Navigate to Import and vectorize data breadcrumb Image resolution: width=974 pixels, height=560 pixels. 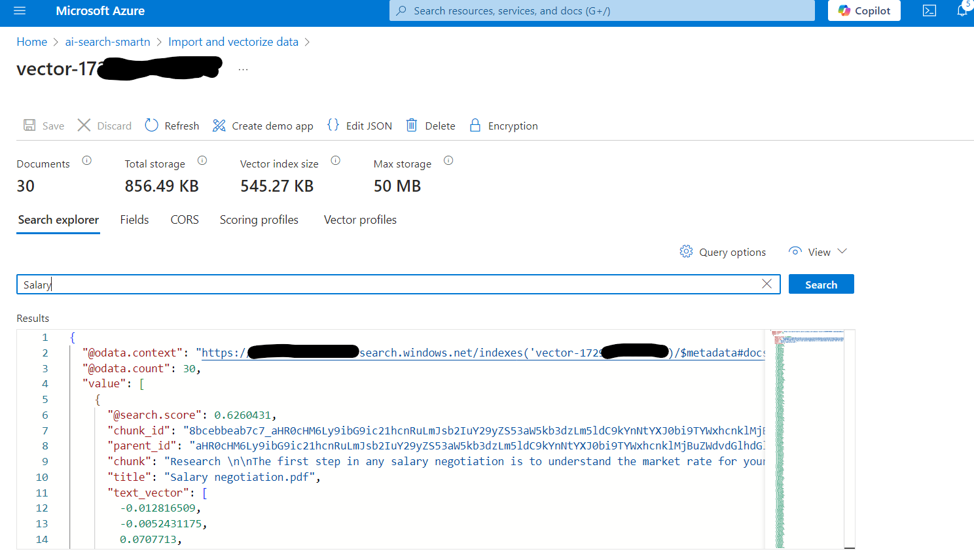[233, 42]
